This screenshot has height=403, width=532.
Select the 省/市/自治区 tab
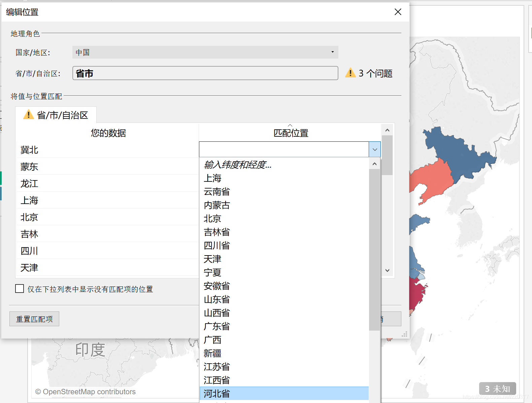click(x=56, y=115)
